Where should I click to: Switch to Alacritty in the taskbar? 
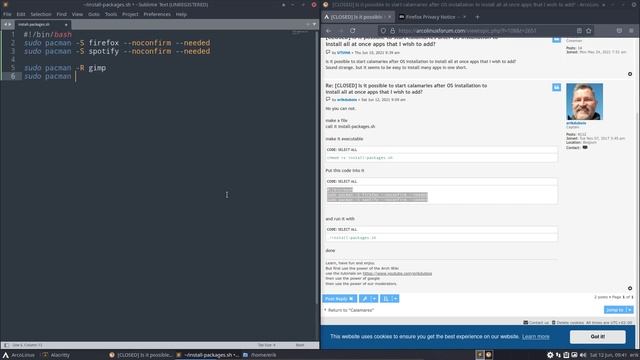coord(56,355)
